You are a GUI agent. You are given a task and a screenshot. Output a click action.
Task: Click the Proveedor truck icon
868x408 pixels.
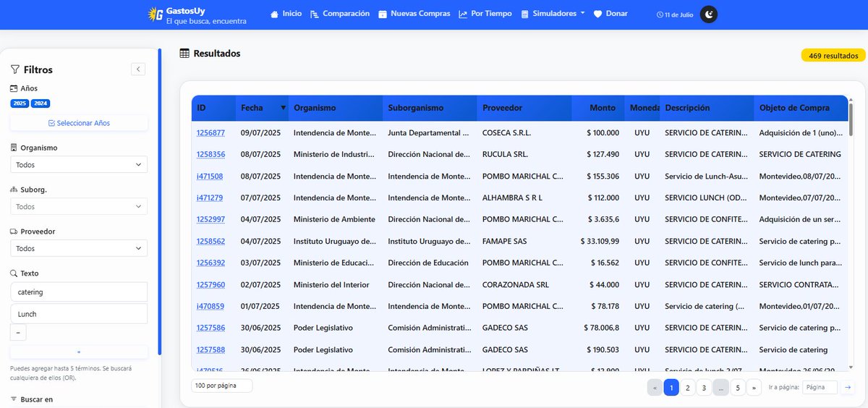coord(14,231)
